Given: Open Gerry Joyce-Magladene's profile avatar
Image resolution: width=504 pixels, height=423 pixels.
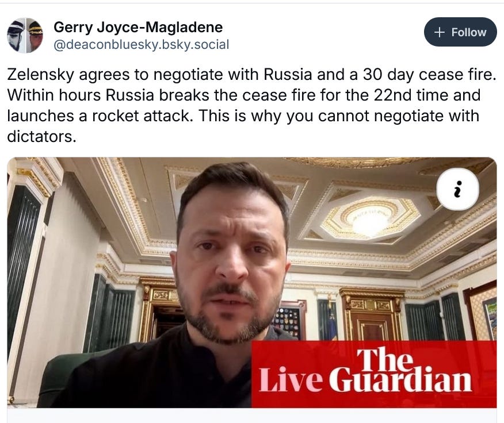Looking at the screenshot, I should click(25, 35).
